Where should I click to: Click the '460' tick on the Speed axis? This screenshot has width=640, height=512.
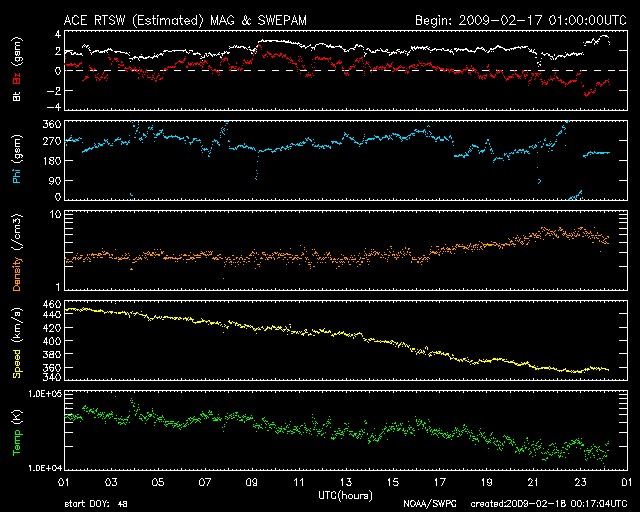[x=52, y=304]
